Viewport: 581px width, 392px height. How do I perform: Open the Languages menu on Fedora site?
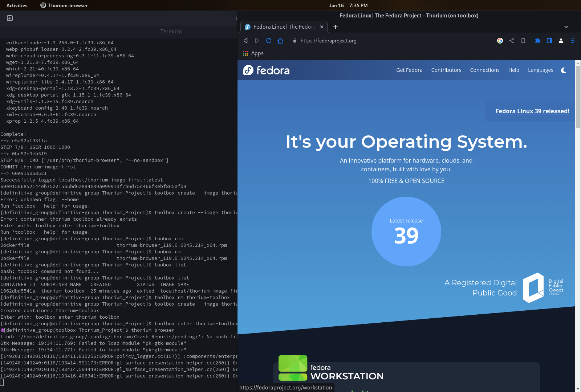tap(540, 70)
